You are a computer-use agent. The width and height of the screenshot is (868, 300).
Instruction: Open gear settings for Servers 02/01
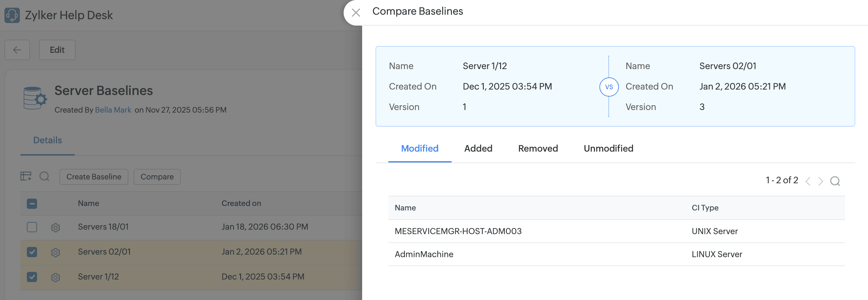click(x=56, y=252)
